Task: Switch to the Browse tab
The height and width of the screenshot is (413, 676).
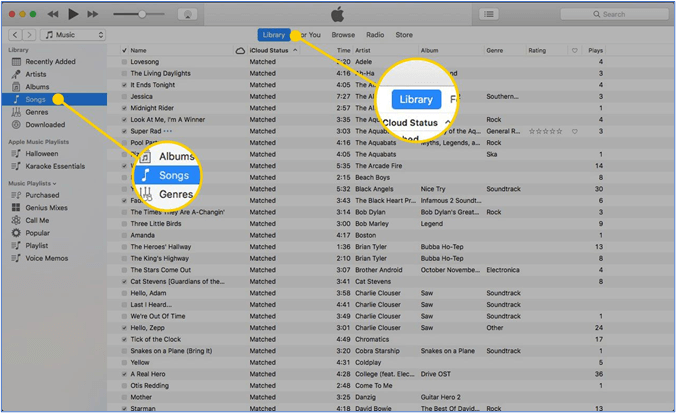Action: click(x=343, y=35)
